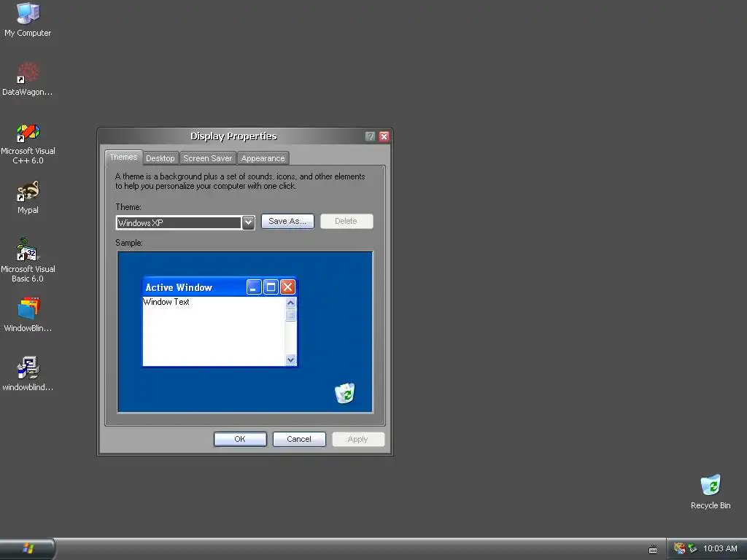This screenshot has width=747, height=560.
Task: Click the Display Properties title bar text
Action: (233, 136)
